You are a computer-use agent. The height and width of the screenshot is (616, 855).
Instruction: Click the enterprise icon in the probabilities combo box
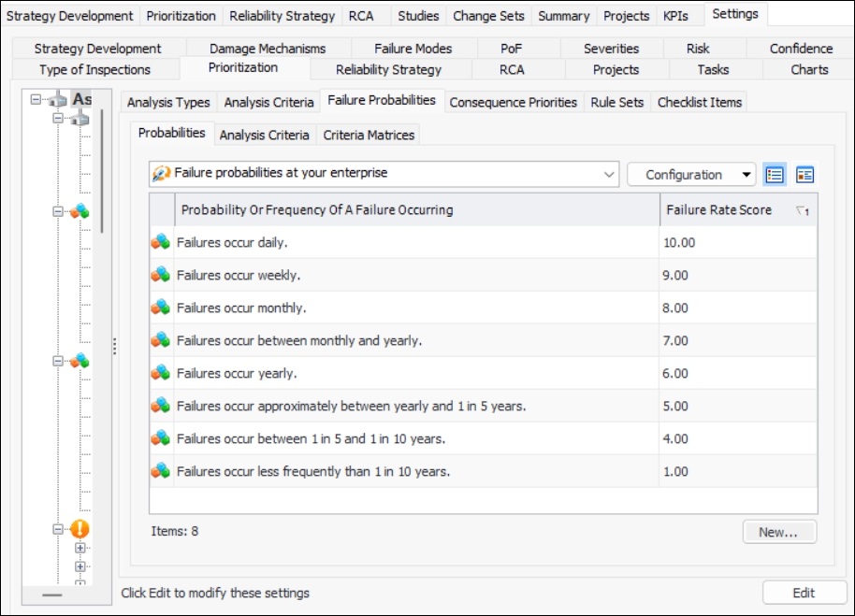(162, 174)
